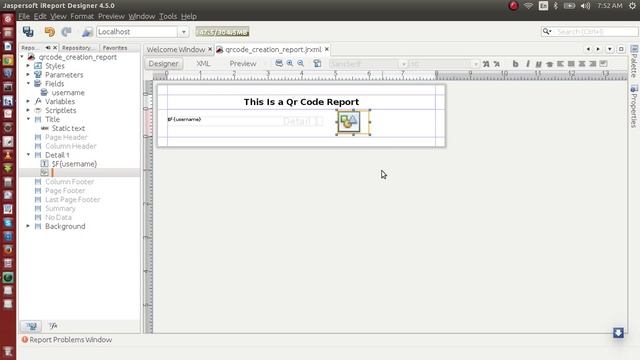Toggle underline formatting

tap(538, 64)
